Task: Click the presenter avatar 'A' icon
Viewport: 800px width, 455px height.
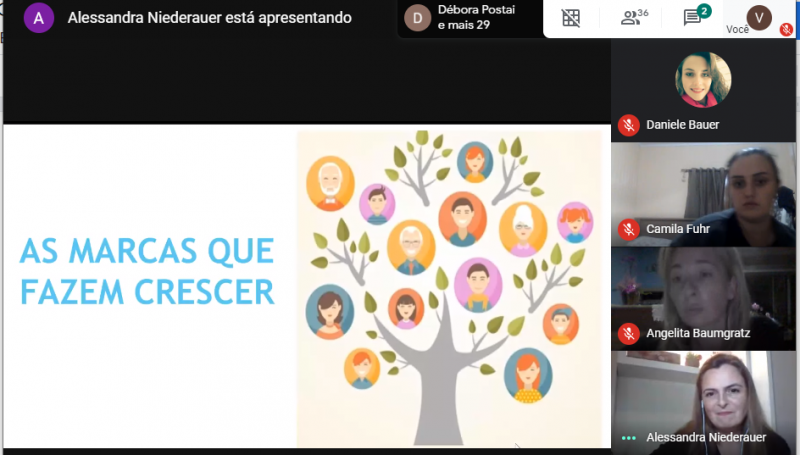Action: click(x=39, y=18)
